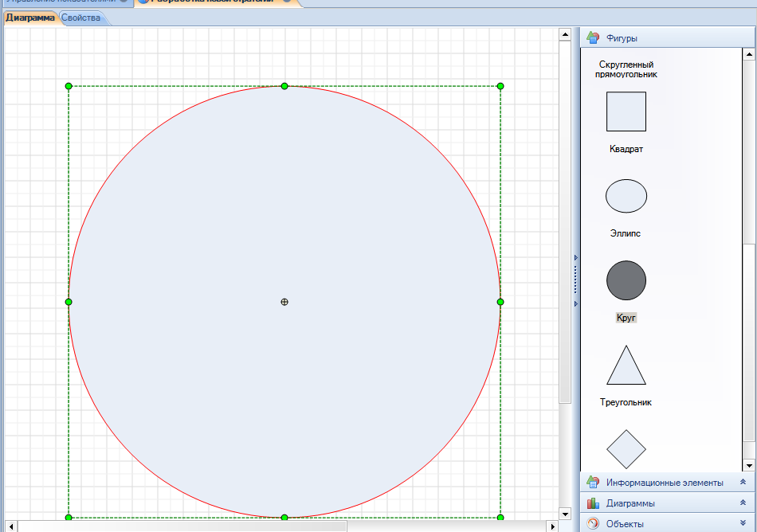This screenshot has width=757, height=532.
Task: Click the Диаграммы bar chart icon
Action: (x=593, y=503)
